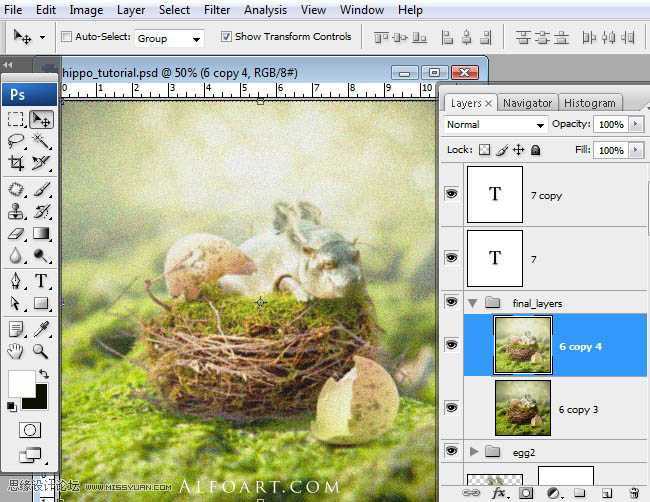Select the Slice tool

tap(41, 163)
